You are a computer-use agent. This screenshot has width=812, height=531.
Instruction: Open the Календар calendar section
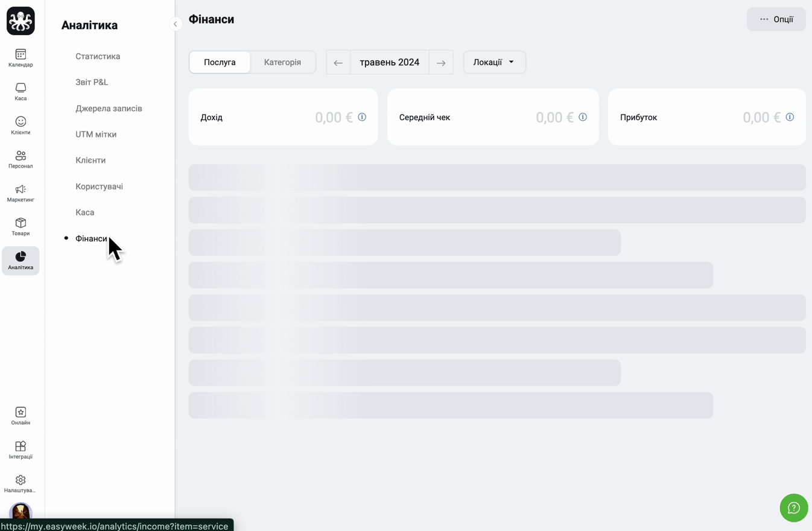21,58
